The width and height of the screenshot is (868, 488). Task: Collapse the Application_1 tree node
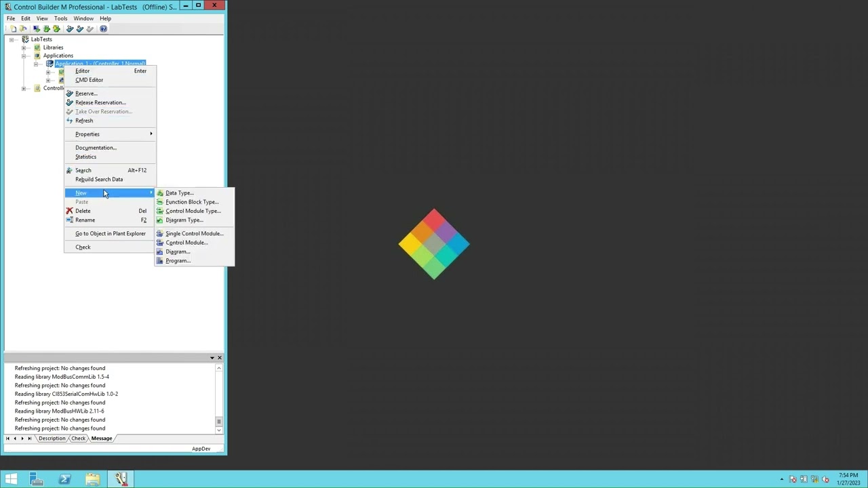click(36, 64)
